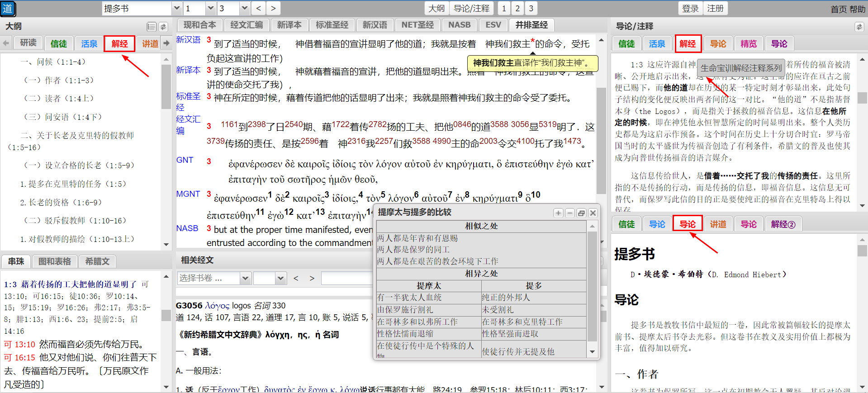Expand the 选择书卷 dropdown in 相关经文
The image size is (868, 393).
click(x=245, y=278)
